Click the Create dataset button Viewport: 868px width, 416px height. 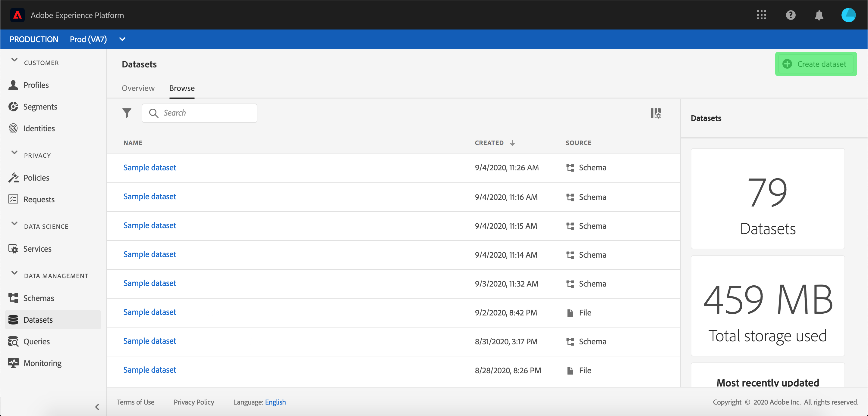(x=816, y=64)
